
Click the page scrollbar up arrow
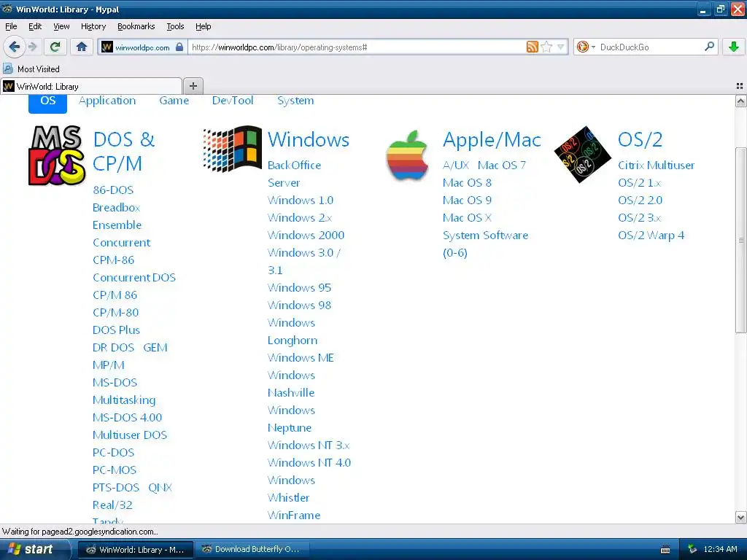pyautogui.click(x=740, y=101)
